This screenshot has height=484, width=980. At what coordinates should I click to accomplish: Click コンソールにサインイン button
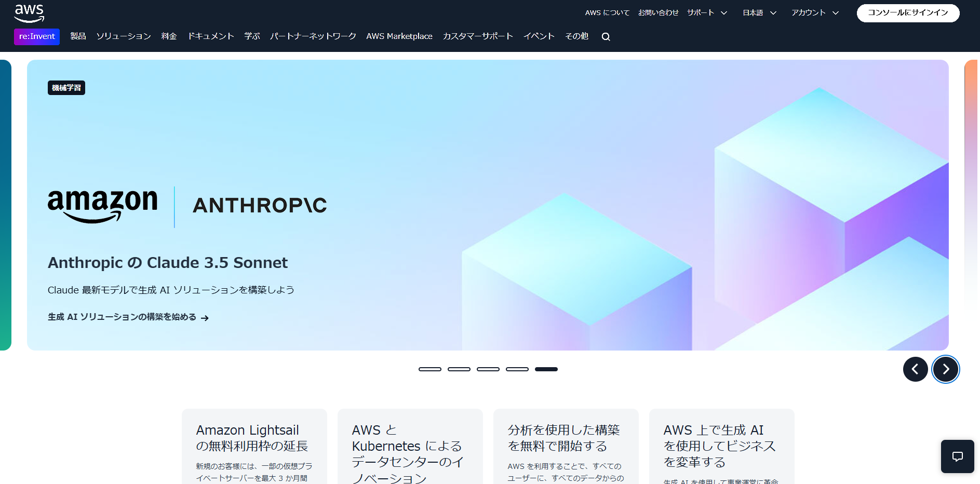click(908, 13)
